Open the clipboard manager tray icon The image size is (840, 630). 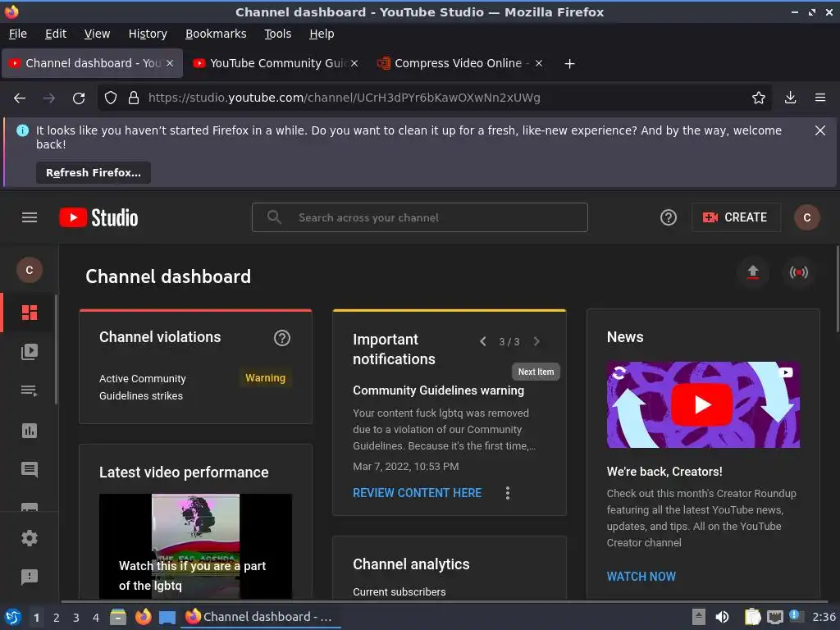[x=752, y=617]
